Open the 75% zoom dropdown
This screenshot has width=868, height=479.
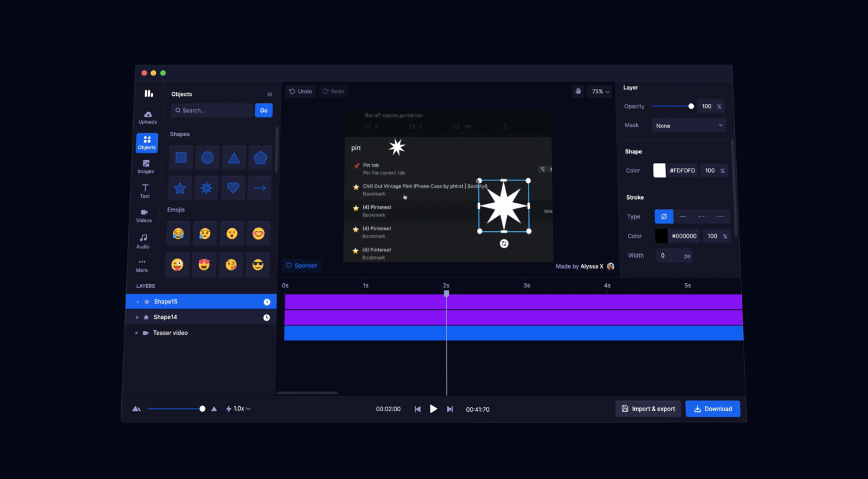point(601,91)
